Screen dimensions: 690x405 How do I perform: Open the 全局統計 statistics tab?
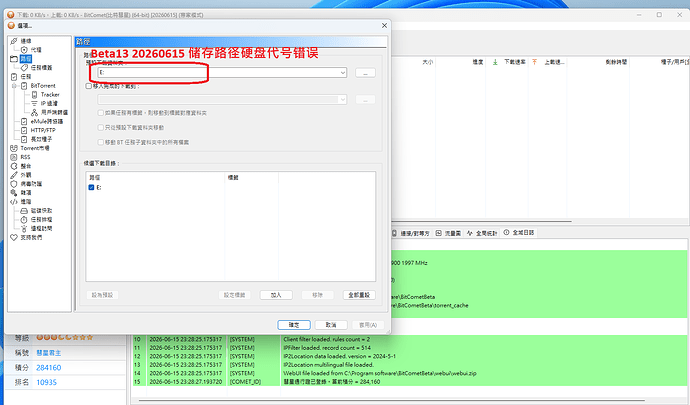click(x=482, y=233)
